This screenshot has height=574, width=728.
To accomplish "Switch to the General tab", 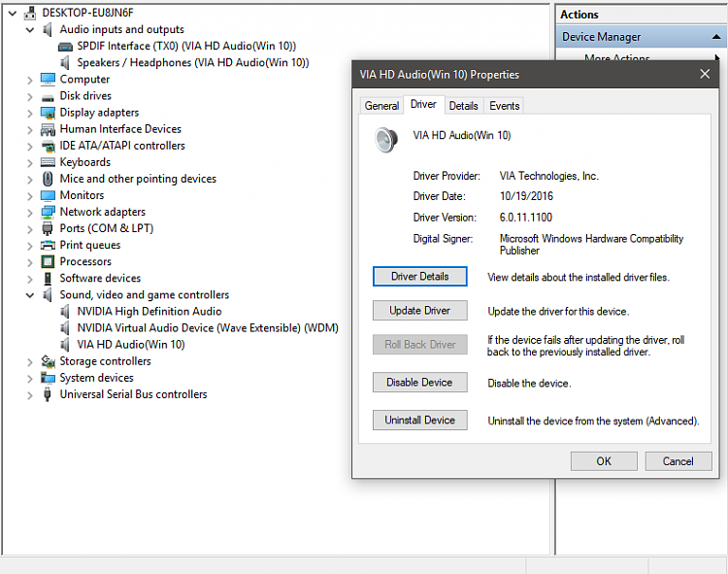I will tap(381, 106).
